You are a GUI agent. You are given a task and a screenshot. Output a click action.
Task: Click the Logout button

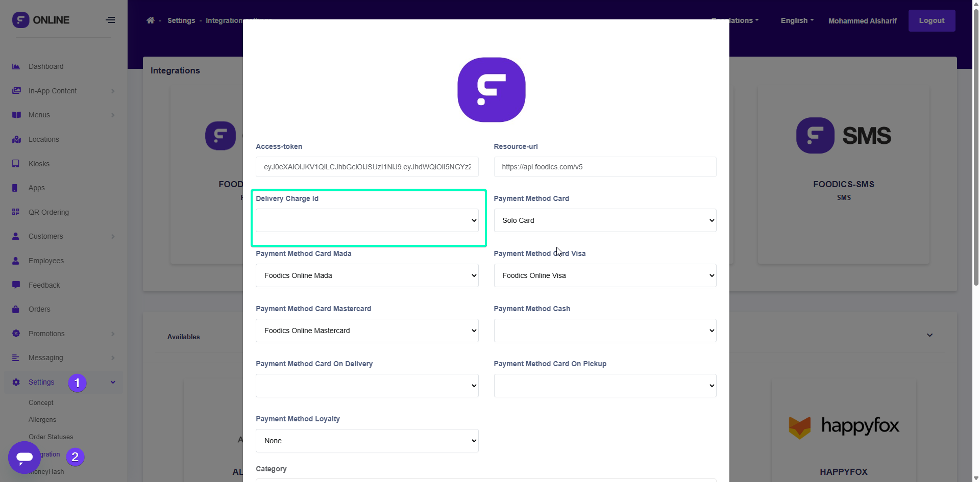[x=932, y=20]
